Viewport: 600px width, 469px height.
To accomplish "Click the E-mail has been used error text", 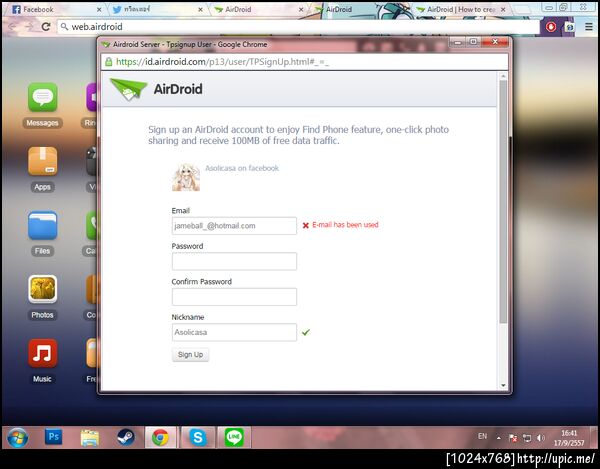I will [x=345, y=225].
